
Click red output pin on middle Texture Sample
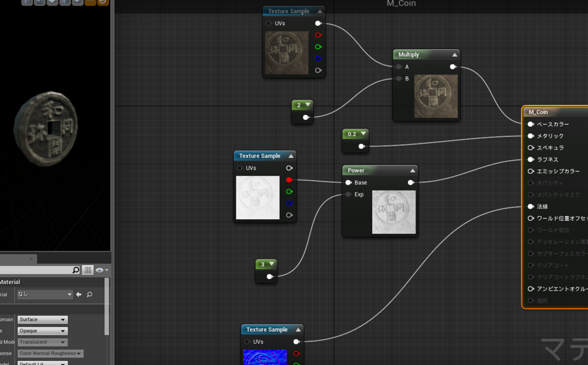click(x=289, y=180)
